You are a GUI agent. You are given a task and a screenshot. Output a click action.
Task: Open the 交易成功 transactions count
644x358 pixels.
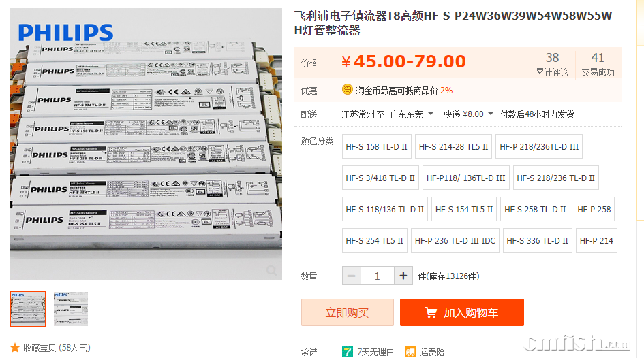tap(598, 64)
